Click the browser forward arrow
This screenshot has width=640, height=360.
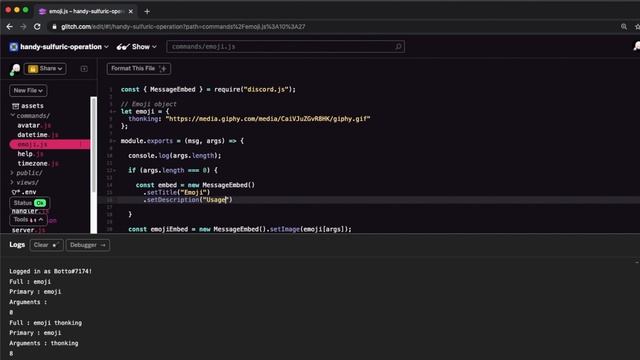[x=23, y=27]
